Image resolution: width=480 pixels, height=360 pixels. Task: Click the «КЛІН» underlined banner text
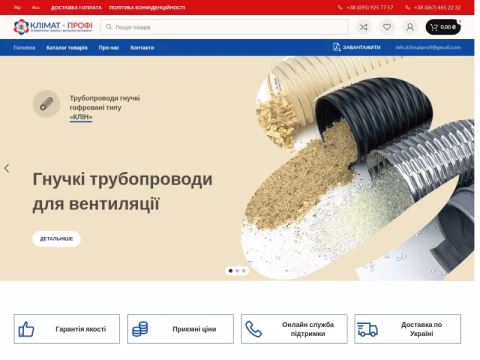pyautogui.click(x=81, y=117)
